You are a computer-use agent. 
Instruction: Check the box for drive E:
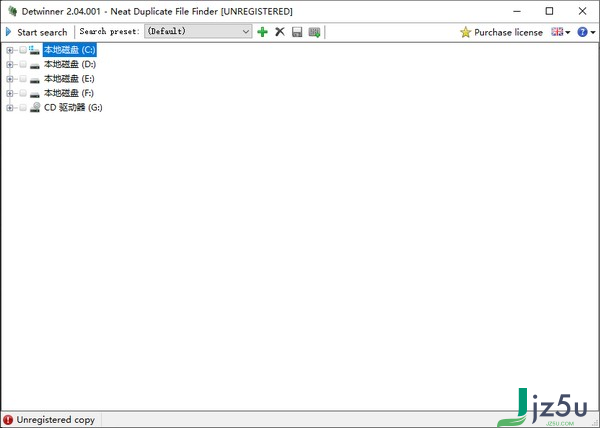coord(23,79)
